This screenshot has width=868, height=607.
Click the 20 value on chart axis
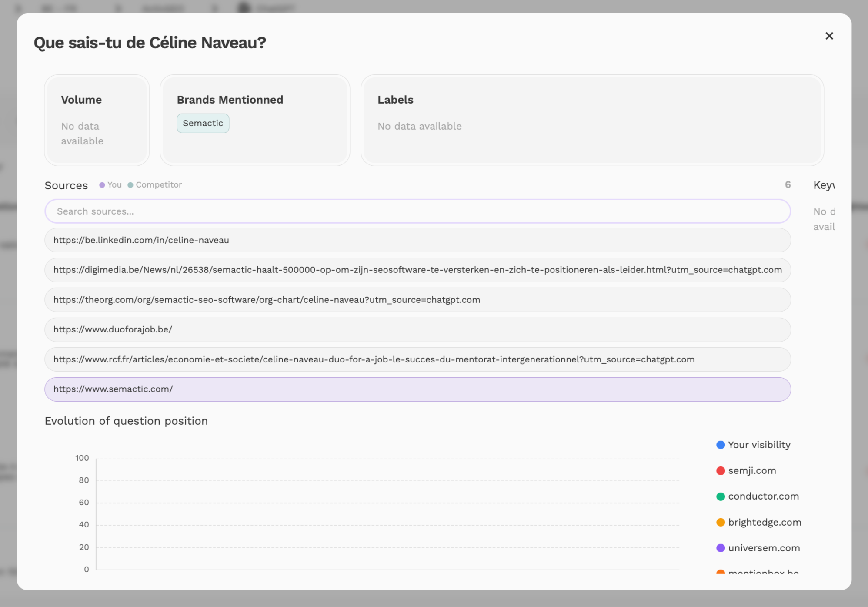point(84,547)
